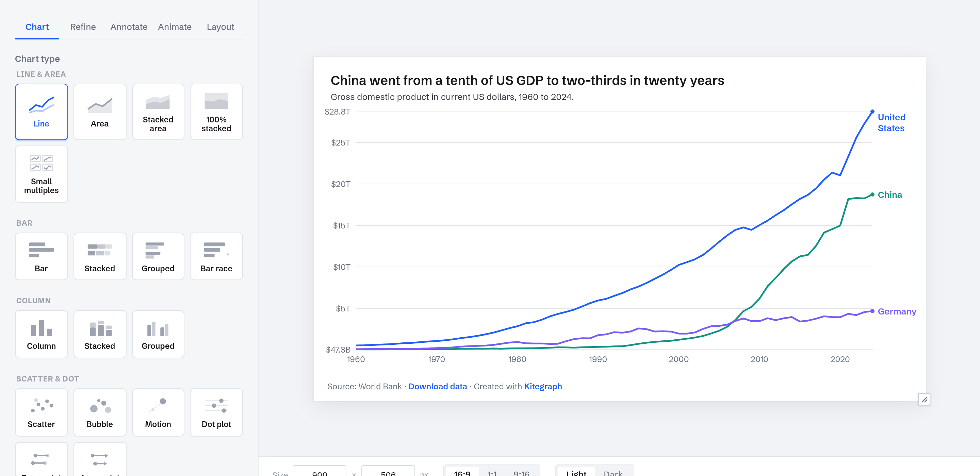
Task: Pick the Bar race chart type
Action: click(216, 256)
